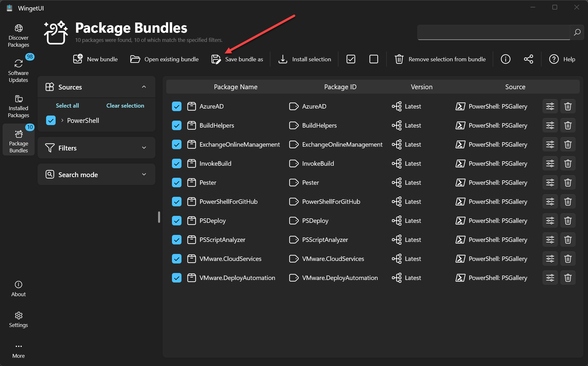Open install options for Pester row

point(550,183)
